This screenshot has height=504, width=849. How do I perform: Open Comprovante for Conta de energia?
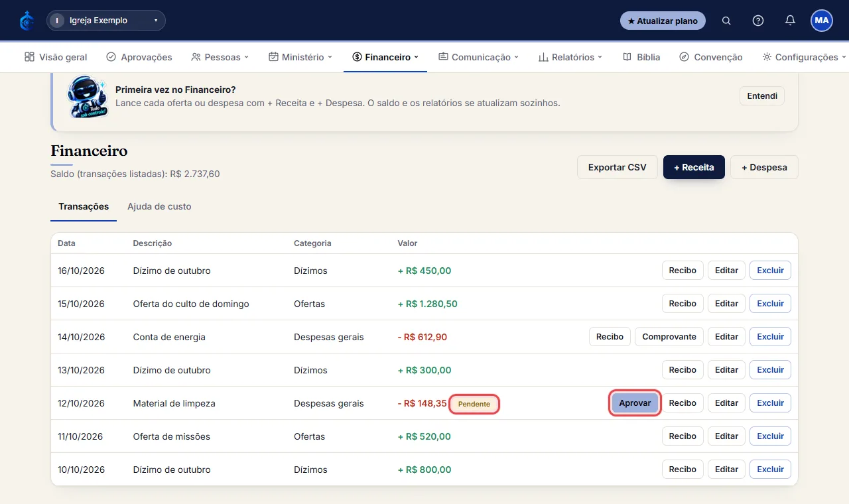coord(669,337)
